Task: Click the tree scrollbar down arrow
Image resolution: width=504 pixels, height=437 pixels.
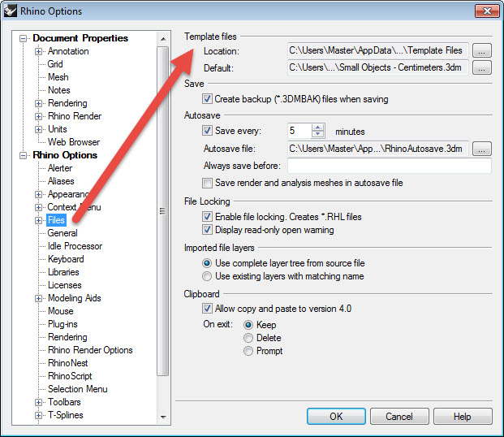Action: click(163, 417)
